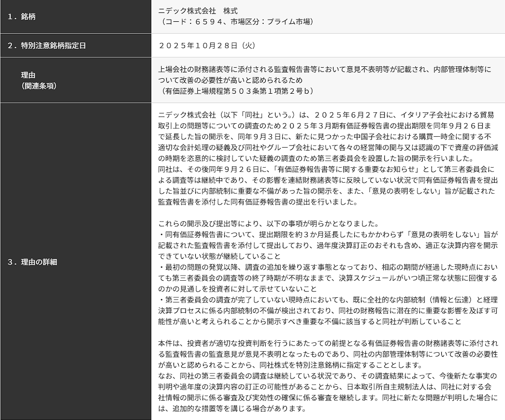Image resolution: width=505 pixels, height=420 pixels.
Task: Click the line starting 'よる調査等は継続中であり'
Action: 328,180
